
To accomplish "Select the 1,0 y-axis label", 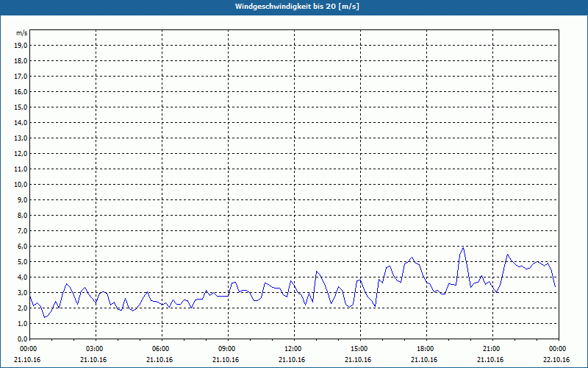I will (23, 324).
